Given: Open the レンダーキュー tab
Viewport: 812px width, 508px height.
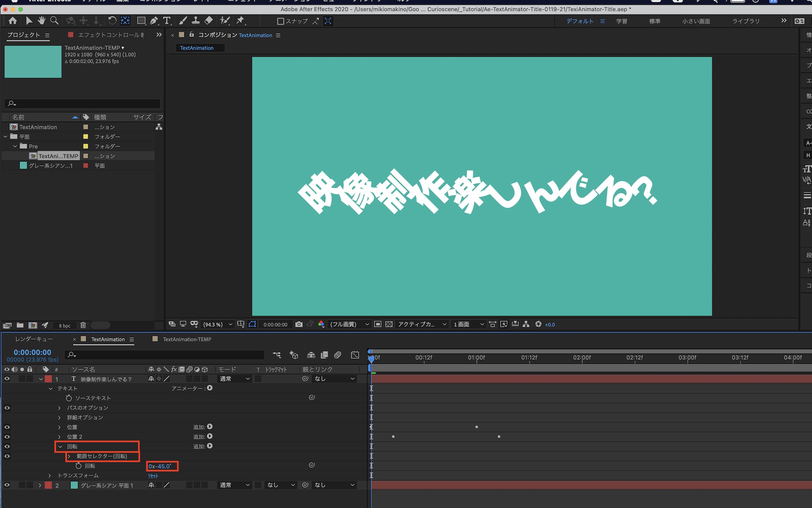Looking at the screenshot, I should [x=34, y=339].
